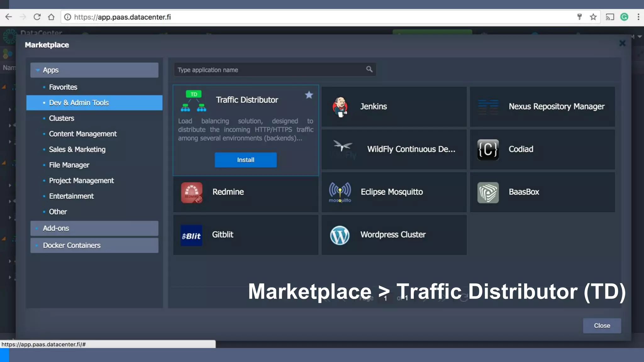
Task: Reload the page with refresh icon
Action: click(x=37, y=17)
